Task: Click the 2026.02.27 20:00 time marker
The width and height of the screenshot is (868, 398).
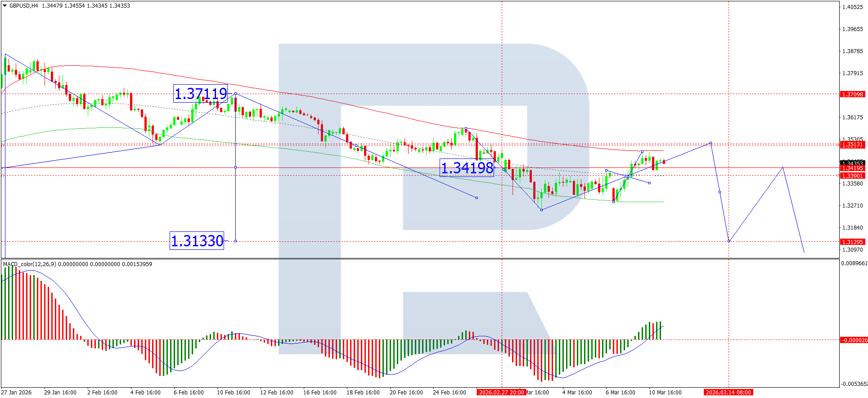Action: click(501, 393)
